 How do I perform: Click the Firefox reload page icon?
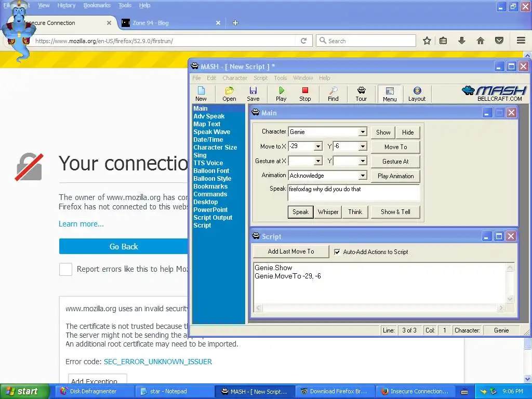(x=303, y=41)
